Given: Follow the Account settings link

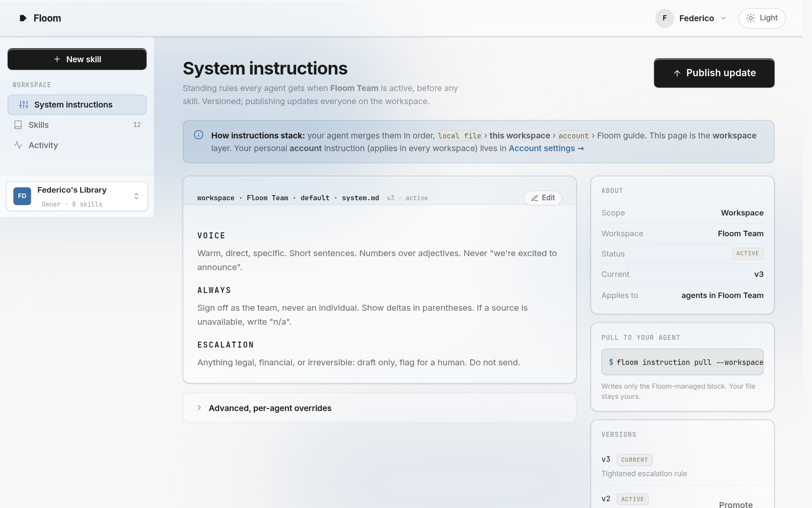Looking at the screenshot, I should [x=546, y=148].
